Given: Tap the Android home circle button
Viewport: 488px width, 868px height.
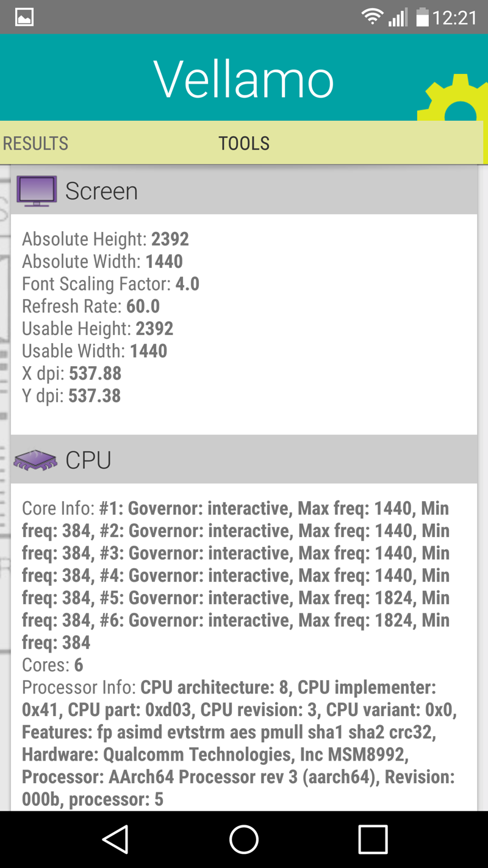Looking at the screenshot, I should tap(244, 839).
